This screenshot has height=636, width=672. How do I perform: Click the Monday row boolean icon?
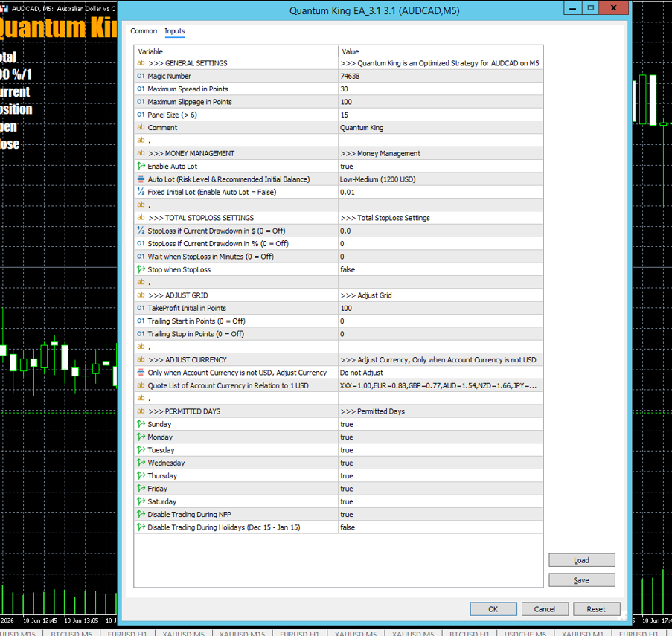tap(141, 437)
